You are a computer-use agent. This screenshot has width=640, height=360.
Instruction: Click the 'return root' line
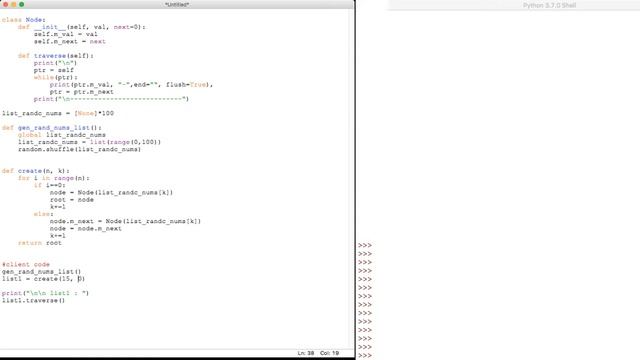40,243
